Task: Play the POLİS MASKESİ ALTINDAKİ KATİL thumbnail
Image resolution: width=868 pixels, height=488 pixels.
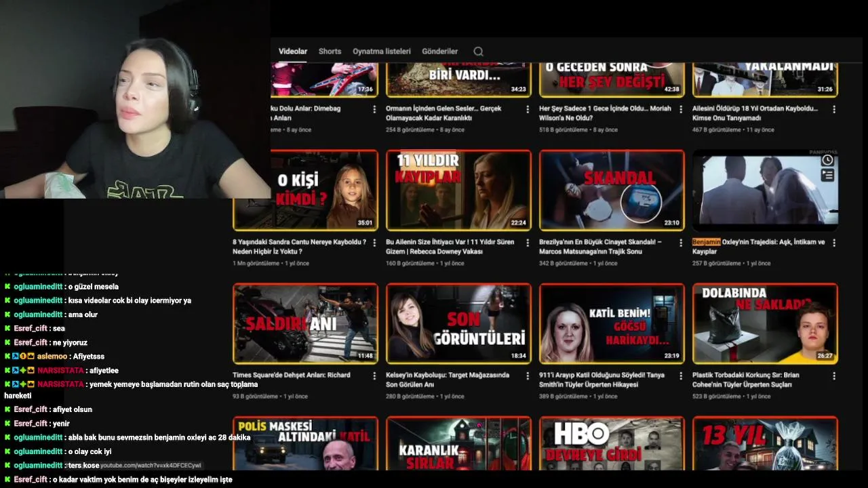Action: (x=305, y=443)
